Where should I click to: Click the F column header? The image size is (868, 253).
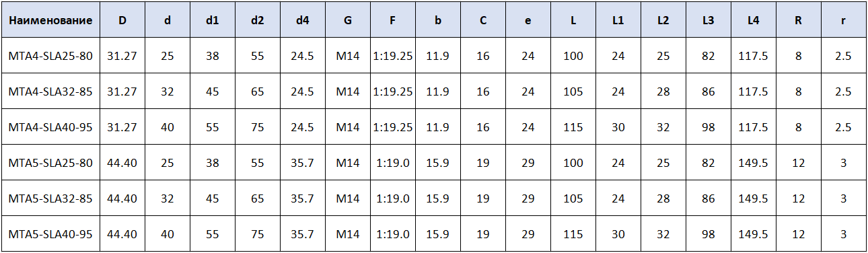click(393, 20)
